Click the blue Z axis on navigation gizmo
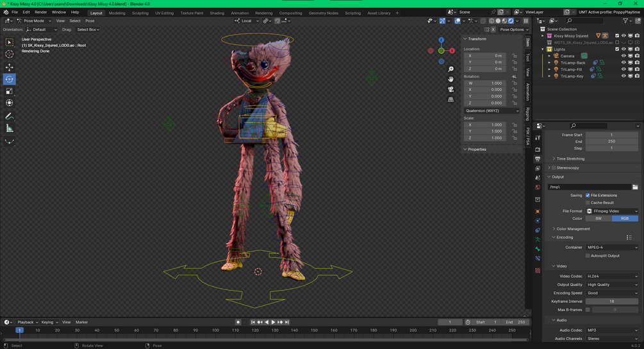 tap(441, 40)
